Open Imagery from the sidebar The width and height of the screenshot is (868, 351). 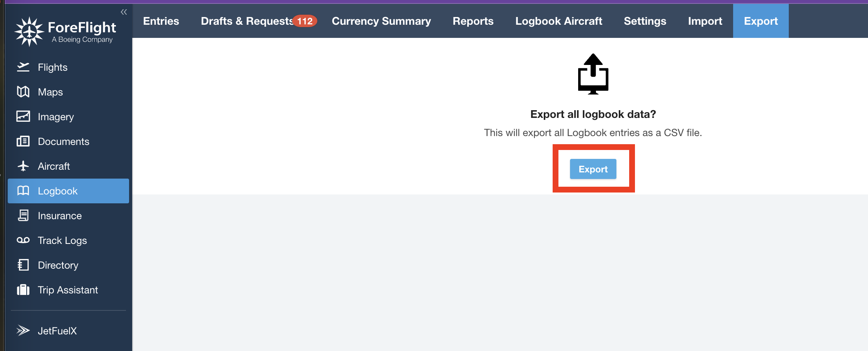[x=56, y=116]
